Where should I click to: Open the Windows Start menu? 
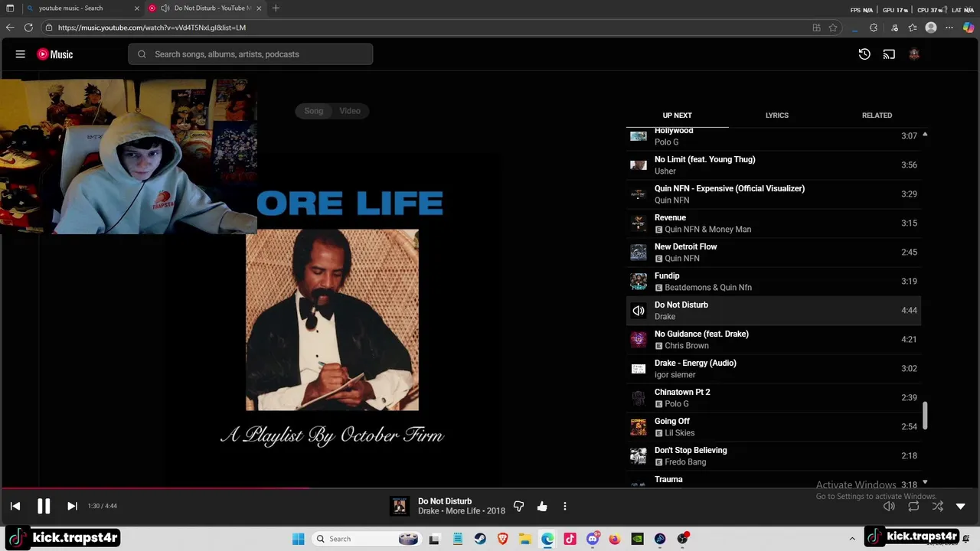298,539
